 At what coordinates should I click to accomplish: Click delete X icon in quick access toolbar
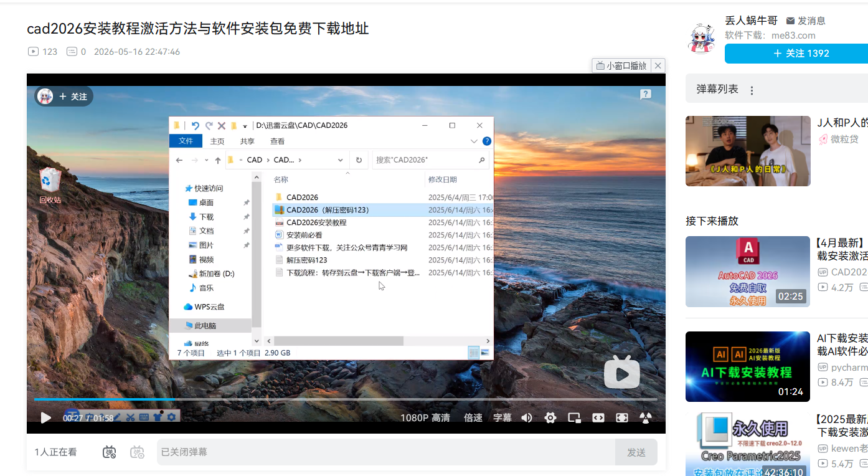point(221,125)
